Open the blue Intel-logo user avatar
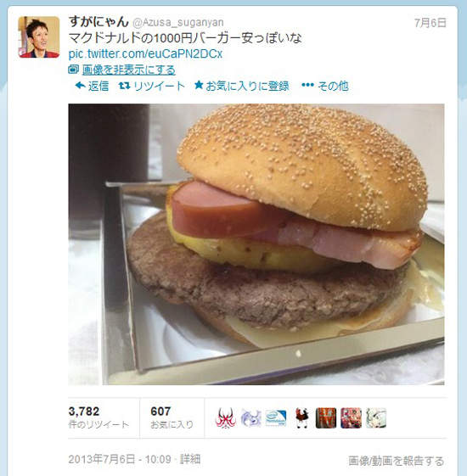The height and width of the screenshot is (476, 467). point(276,418)
